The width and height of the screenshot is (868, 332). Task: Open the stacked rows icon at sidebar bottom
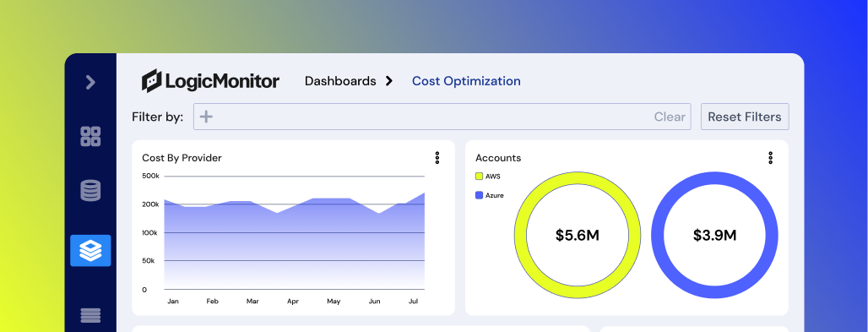tap(90, 315)
